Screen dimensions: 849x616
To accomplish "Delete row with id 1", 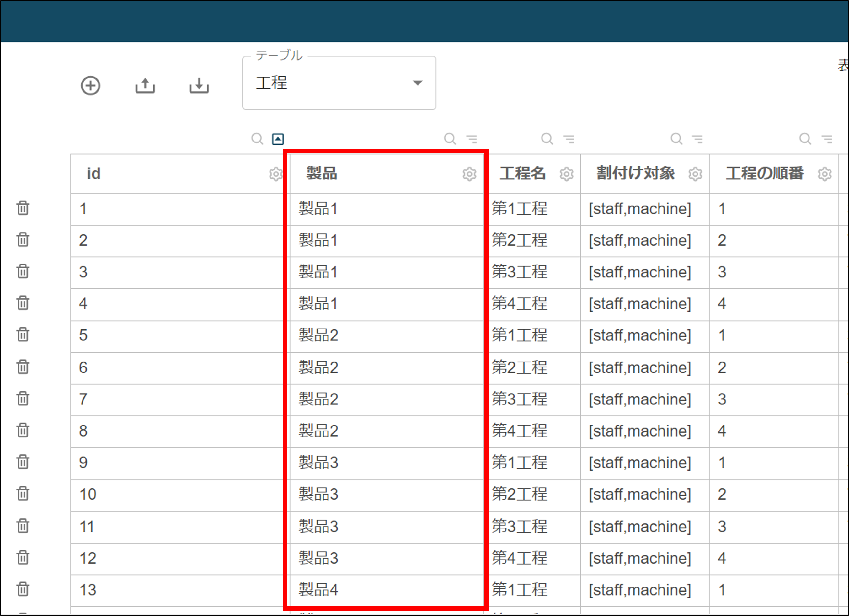I will point(23,208).
